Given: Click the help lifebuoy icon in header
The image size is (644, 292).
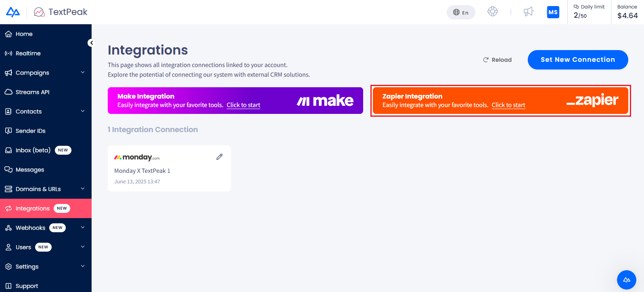Looking at the screenshot, I should point(493,12).
